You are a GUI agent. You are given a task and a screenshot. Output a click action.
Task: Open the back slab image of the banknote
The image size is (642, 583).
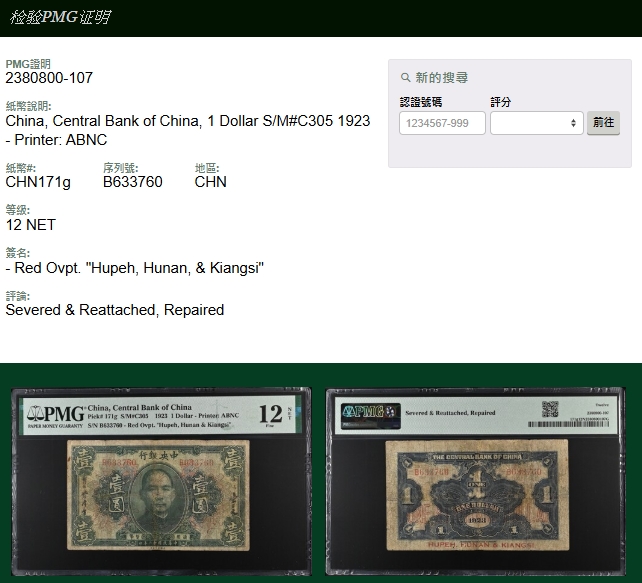[x=475, y=478]
